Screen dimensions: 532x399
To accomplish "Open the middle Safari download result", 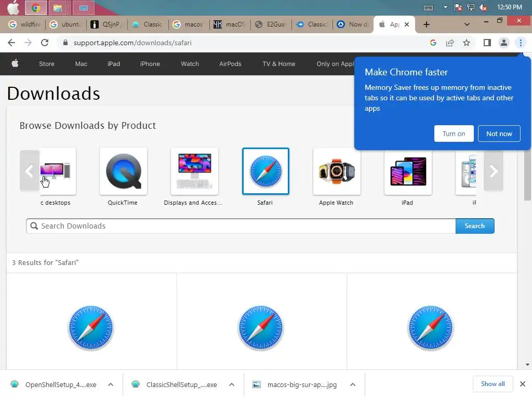I will (x=261, y=328).
